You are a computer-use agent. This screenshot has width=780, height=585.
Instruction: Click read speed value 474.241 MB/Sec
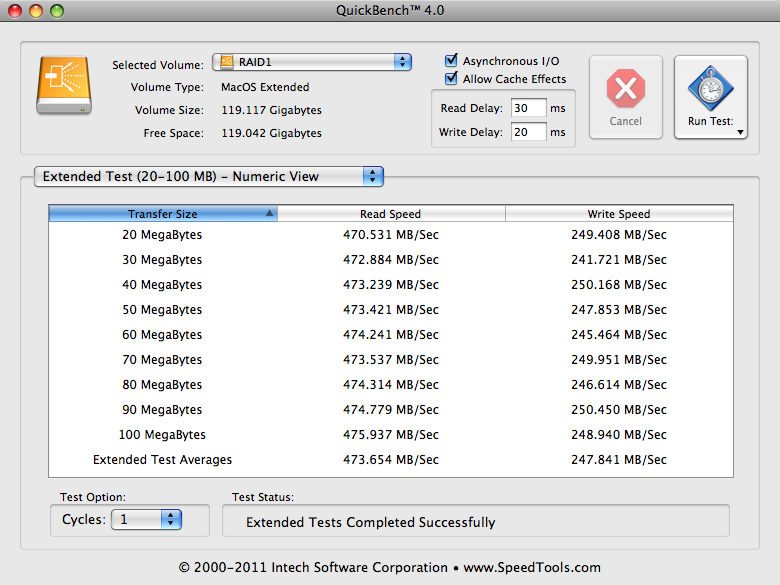391,334
